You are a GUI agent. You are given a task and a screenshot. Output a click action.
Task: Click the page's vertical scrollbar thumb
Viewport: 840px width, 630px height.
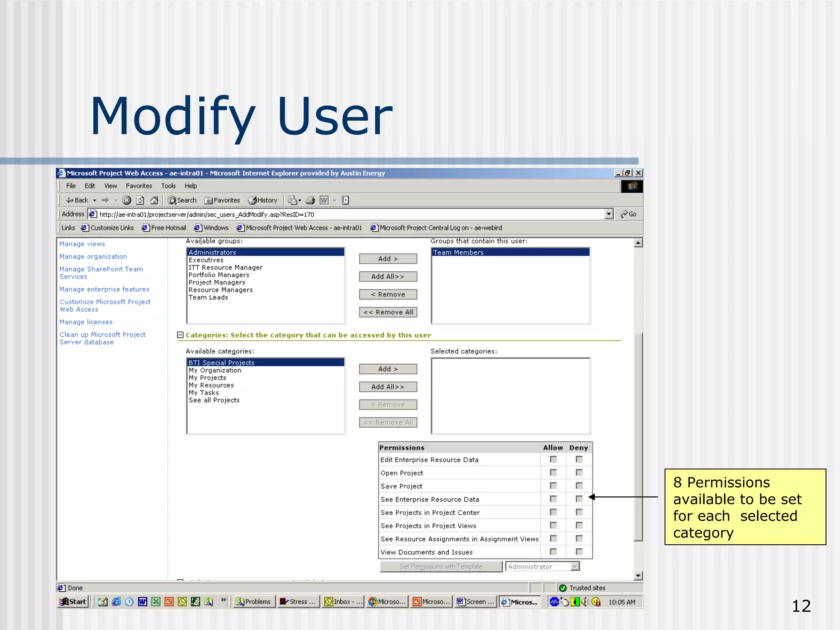638,437
